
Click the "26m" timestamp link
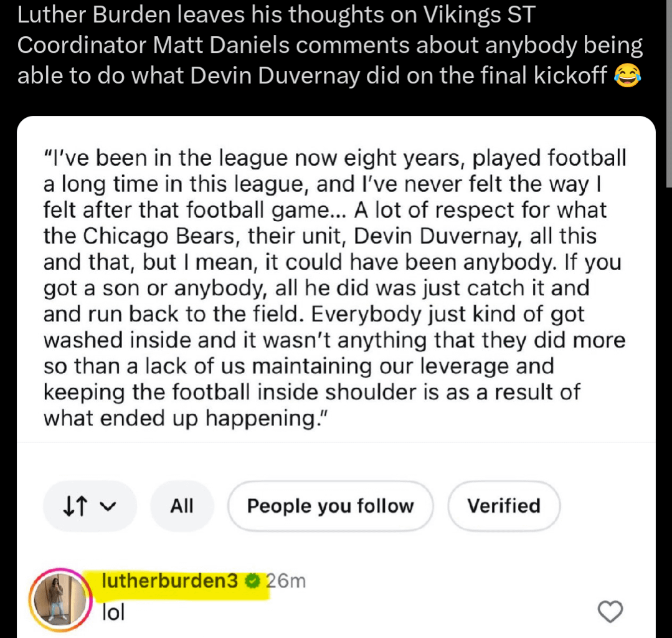[285, 581]
